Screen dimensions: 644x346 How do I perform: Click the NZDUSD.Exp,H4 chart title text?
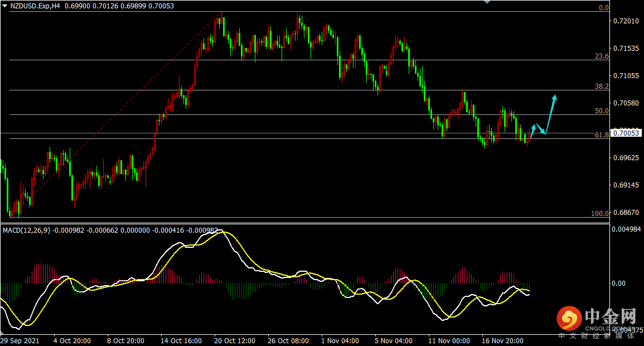[35, 6]
